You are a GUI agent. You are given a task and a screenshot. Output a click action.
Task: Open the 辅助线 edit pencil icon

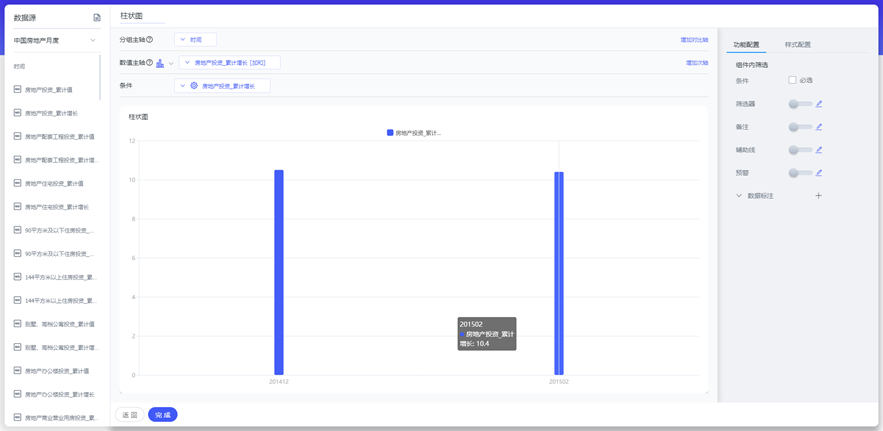tap(819, 150)
